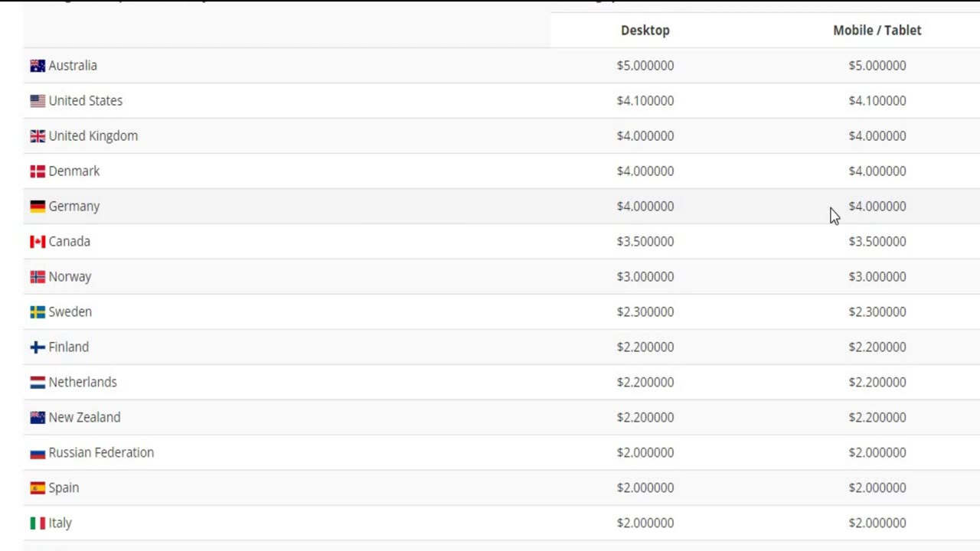Select the Denmark flag icon
This screenshot has width=980, height=551.
[x=38, y=171]
